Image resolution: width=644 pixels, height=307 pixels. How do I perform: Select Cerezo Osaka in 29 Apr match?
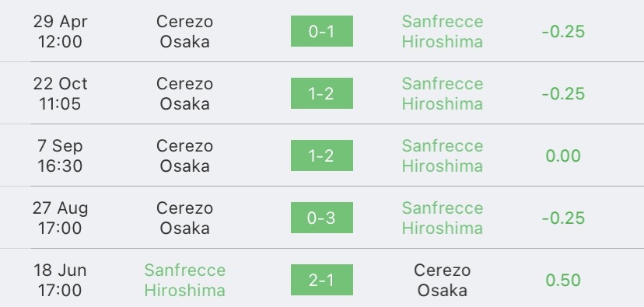(x=185, y=32)
